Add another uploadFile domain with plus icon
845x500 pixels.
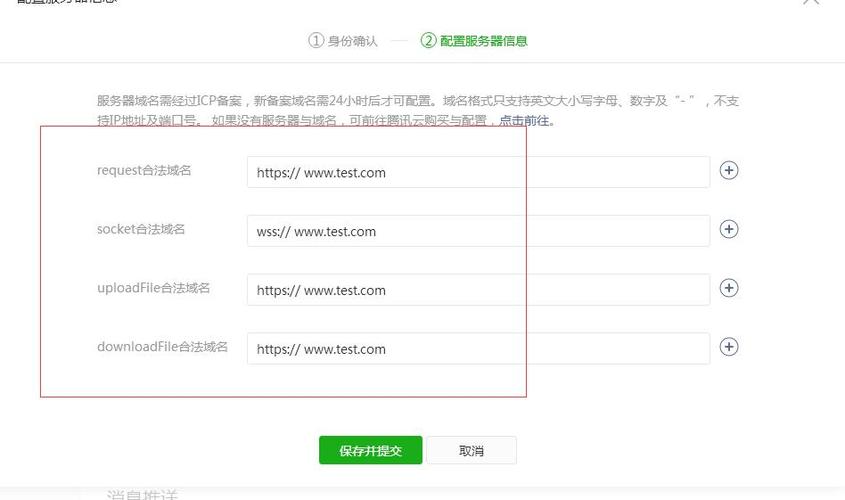click(729, 288)
